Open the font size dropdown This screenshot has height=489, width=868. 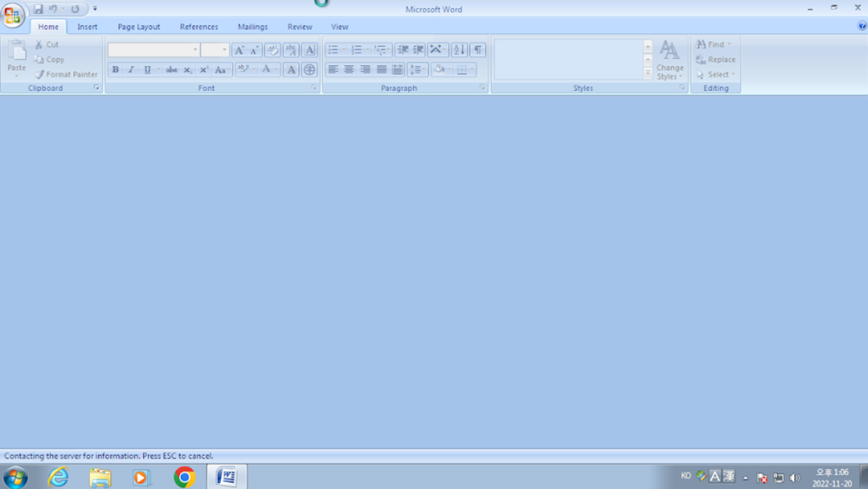click(x=224, y=50)
